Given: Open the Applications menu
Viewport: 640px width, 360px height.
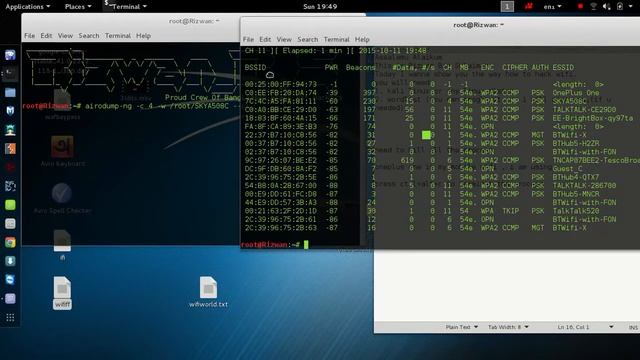Looking at the screenshot, I should (x=28, y=7).
